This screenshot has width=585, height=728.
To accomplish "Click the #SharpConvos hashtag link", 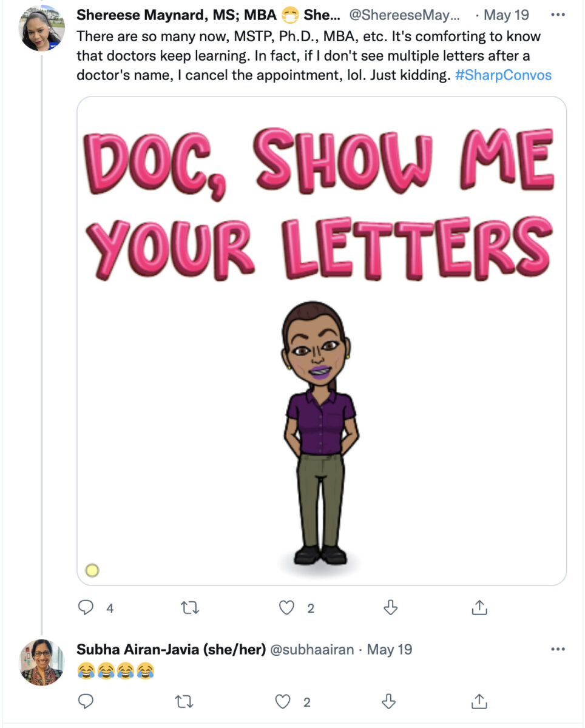I will coord(503,76).
